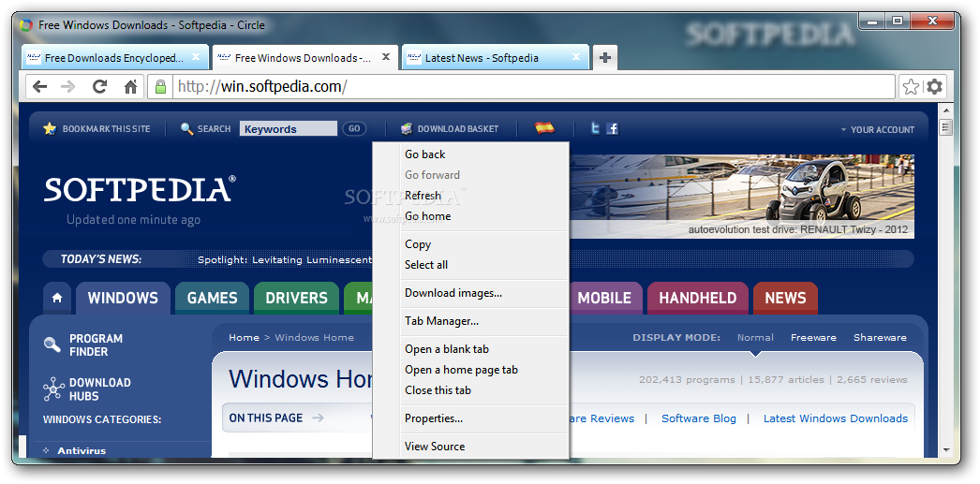
Task: Reload the page with the refresh icon
Action: tap(99, 87)
